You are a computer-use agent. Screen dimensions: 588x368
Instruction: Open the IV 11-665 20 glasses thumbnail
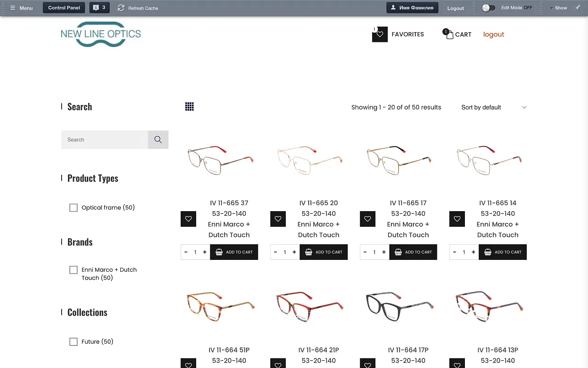(310, 160)
